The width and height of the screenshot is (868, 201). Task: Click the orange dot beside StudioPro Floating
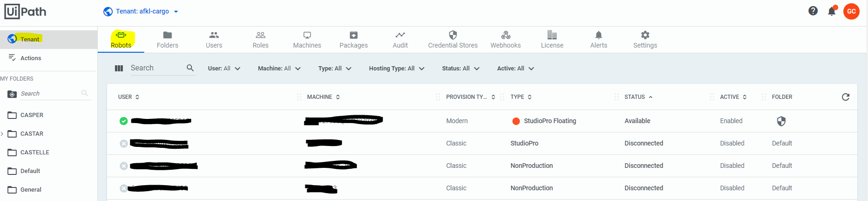[516, 121]
